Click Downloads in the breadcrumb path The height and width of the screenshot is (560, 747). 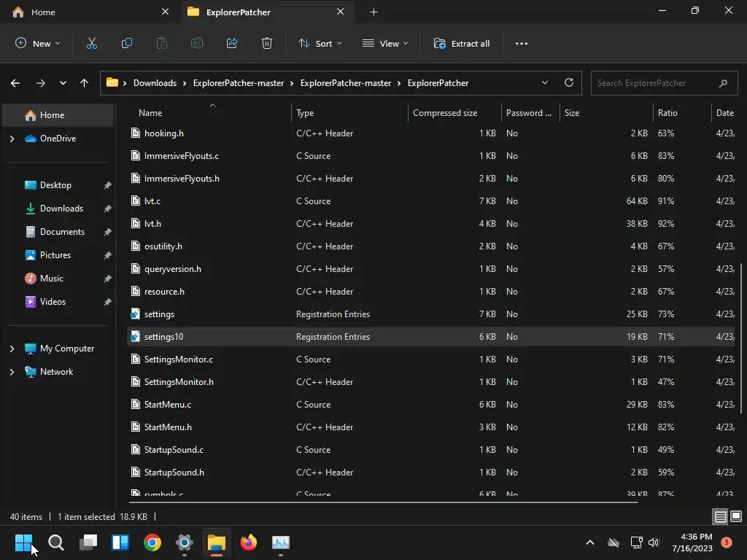(155, 83)
